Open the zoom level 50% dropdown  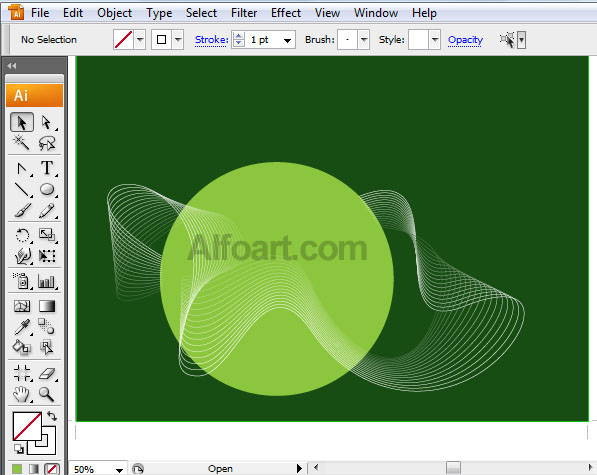(x=119, y=470)
